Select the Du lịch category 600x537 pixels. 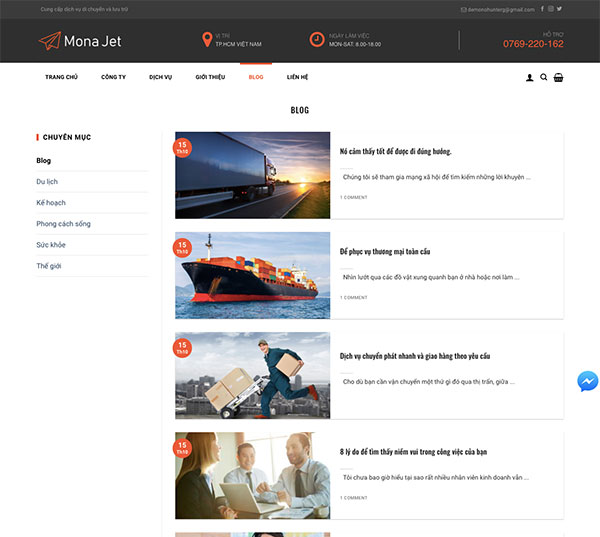pyautogui.click(x=47, y=181)
